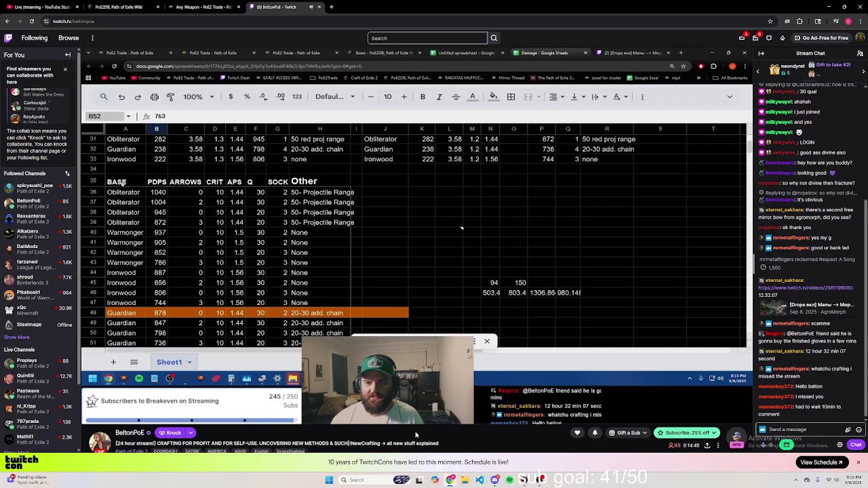Click the undo arrow in Sheets toolbar

[121, 97]
